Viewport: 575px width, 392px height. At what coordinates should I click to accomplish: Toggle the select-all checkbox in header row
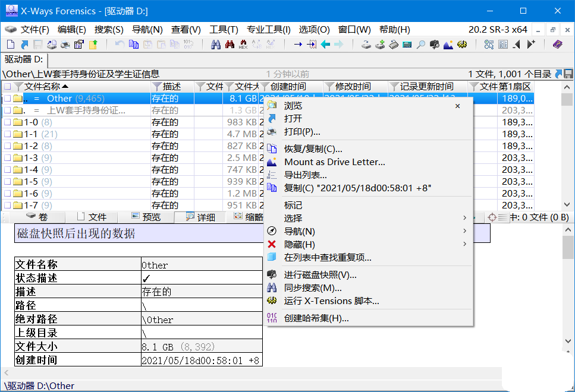7,87
